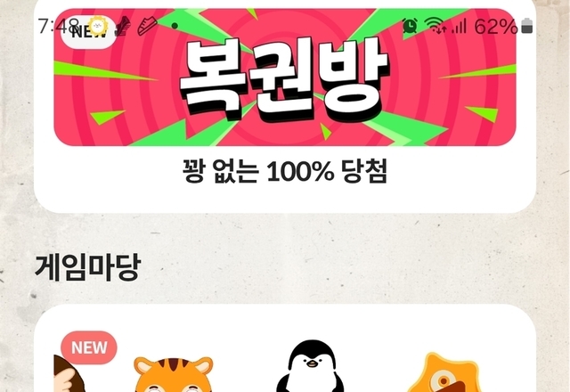Tap the cellular signal bars icon
Viewport: 570px width, 392px height.
pos(459,27)
